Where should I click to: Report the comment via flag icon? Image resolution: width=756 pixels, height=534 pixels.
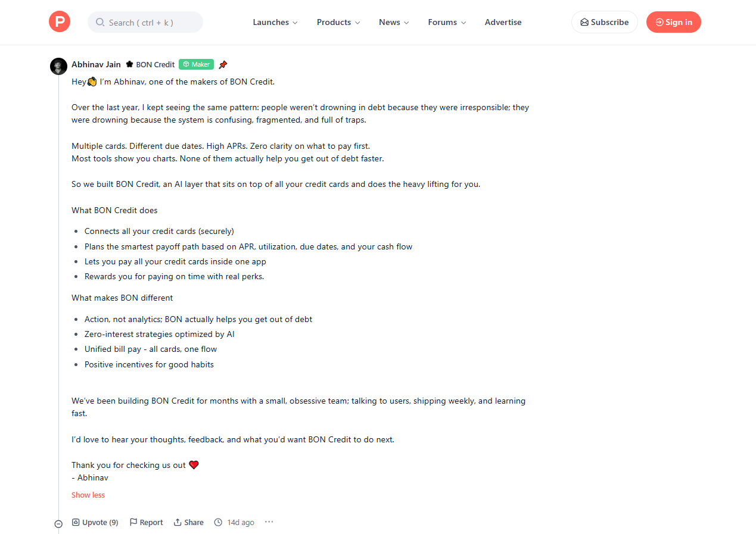point(146,522)
